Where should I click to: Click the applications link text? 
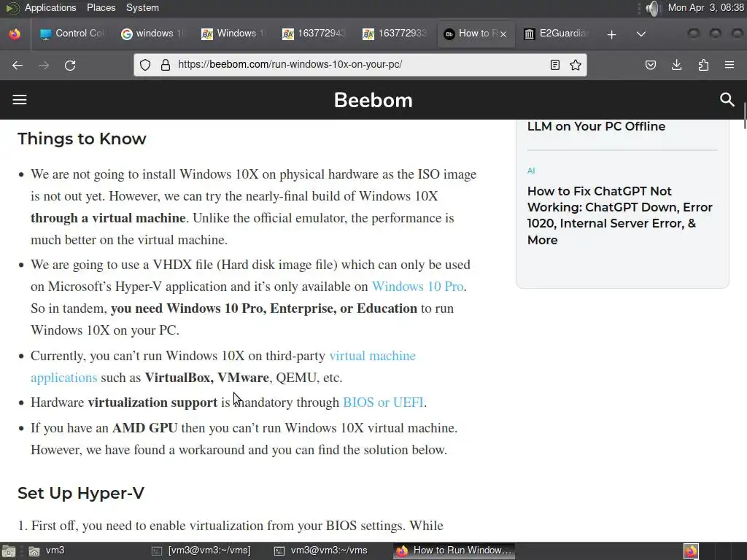[64, 378]
